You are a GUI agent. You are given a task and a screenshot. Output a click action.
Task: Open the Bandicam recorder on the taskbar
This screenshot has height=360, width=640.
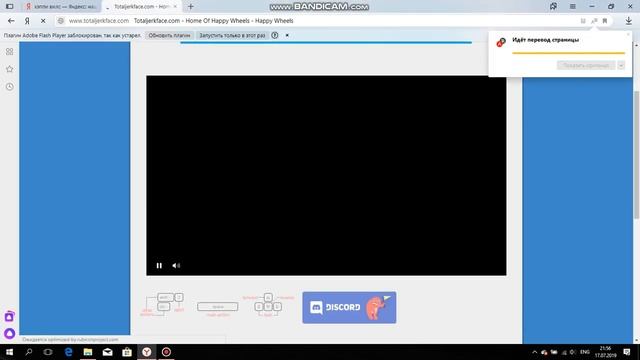(x=166, y=352)
